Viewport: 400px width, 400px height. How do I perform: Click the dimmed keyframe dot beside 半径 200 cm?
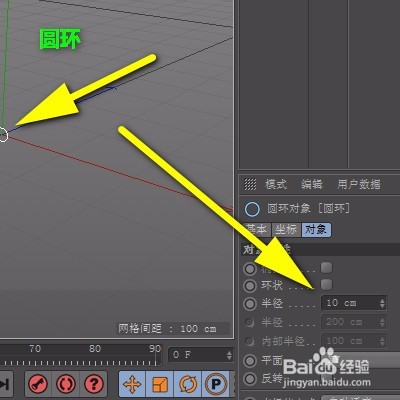(x=249, y=322)
